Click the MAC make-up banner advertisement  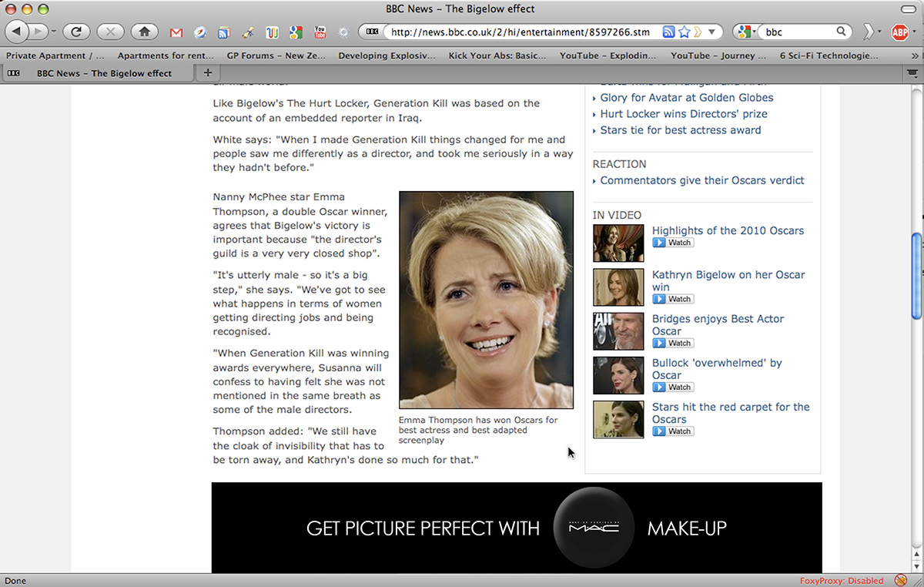point(517,528)
